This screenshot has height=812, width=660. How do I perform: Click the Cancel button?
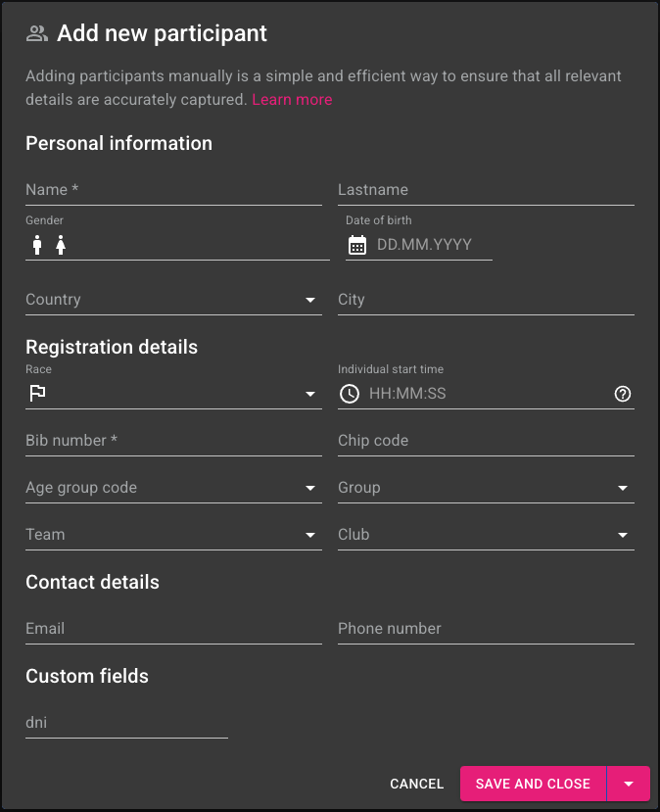pos(417,784)
